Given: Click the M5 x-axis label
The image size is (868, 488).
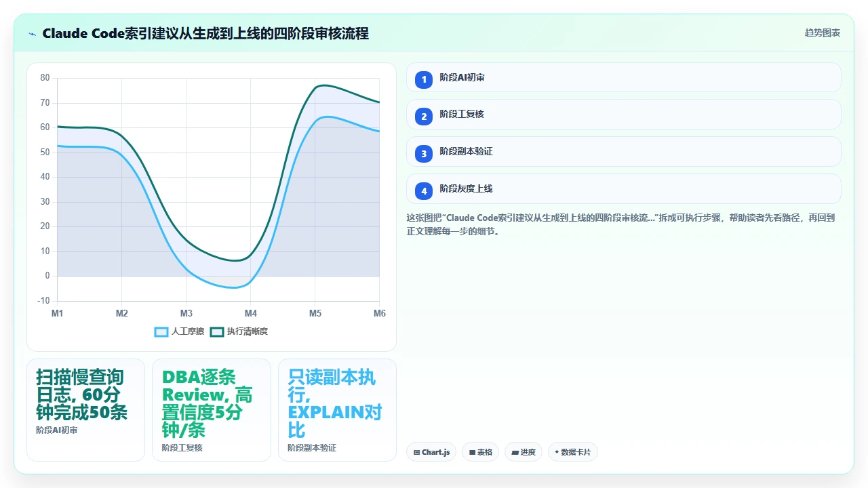Looking at the screenshot, I should point(315,313).
